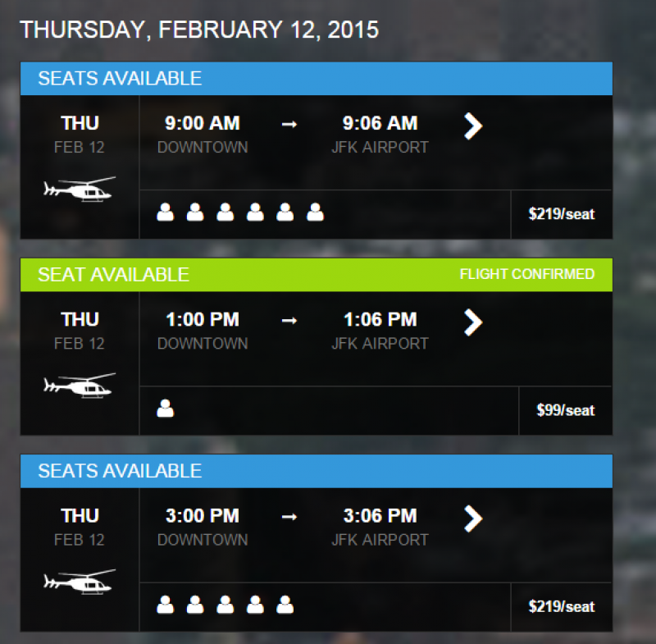
Task: Click last seat icon on 3:00 PM flight
Action: pyautogui.click(x=285, y=605)
